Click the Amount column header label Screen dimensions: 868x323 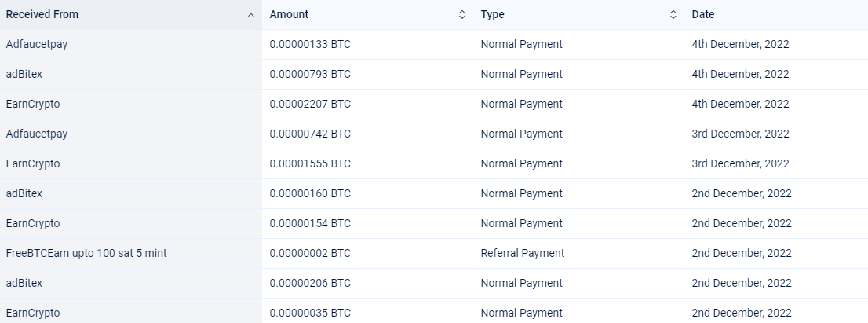pyautogui.click(x=289, y=14)
